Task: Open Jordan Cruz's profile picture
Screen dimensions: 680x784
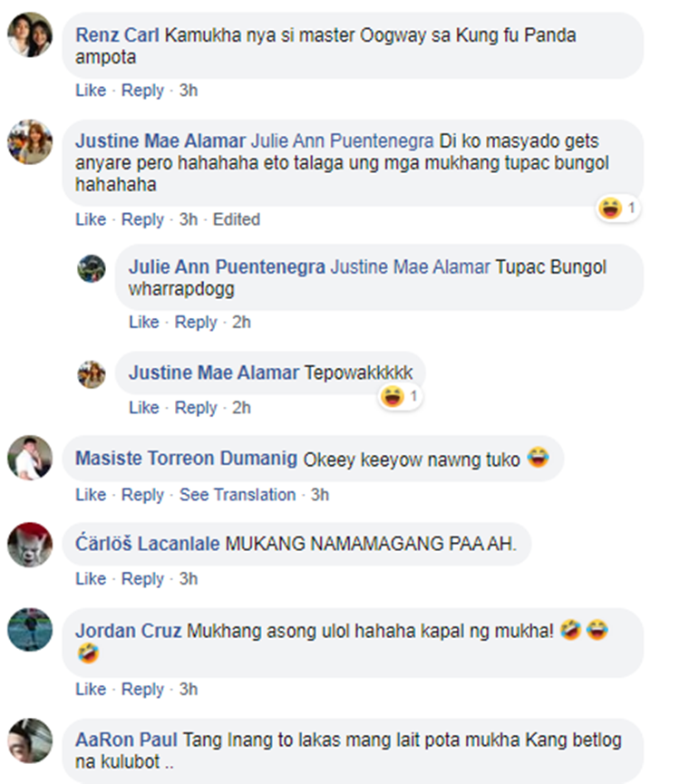Action: 30,630
